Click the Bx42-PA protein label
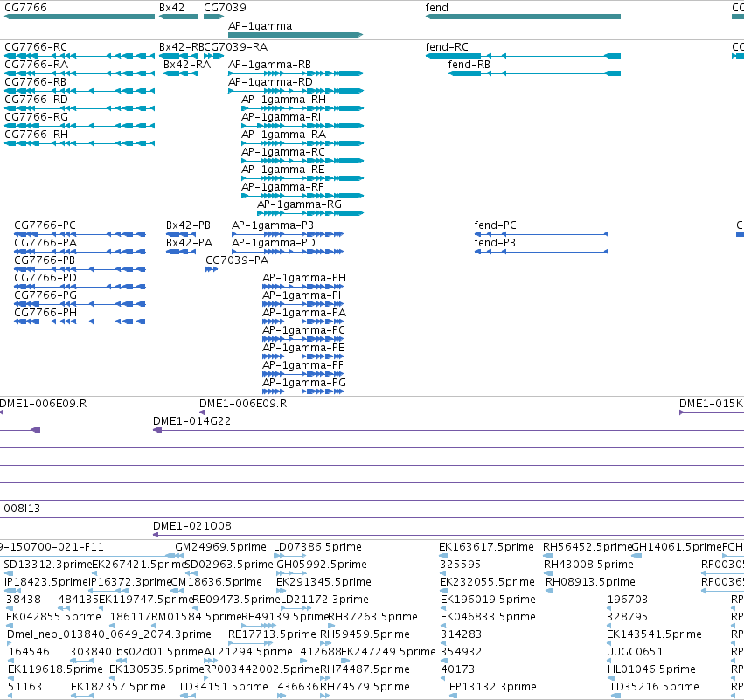 pos(190,243)
